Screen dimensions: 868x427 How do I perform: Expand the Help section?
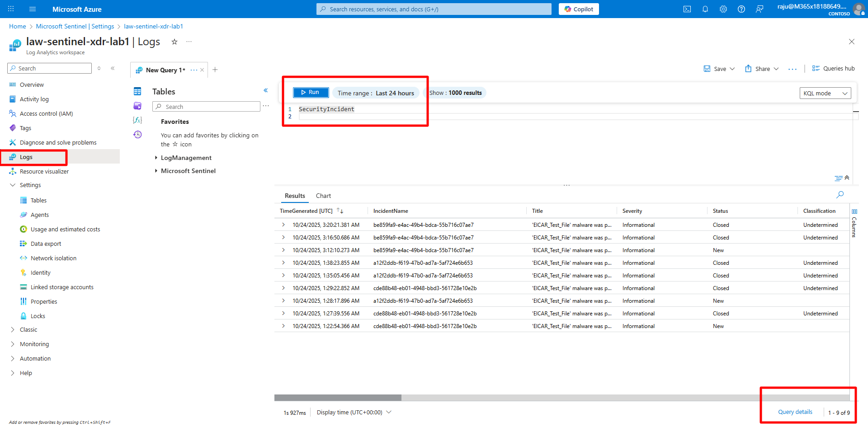pos(13,373)
